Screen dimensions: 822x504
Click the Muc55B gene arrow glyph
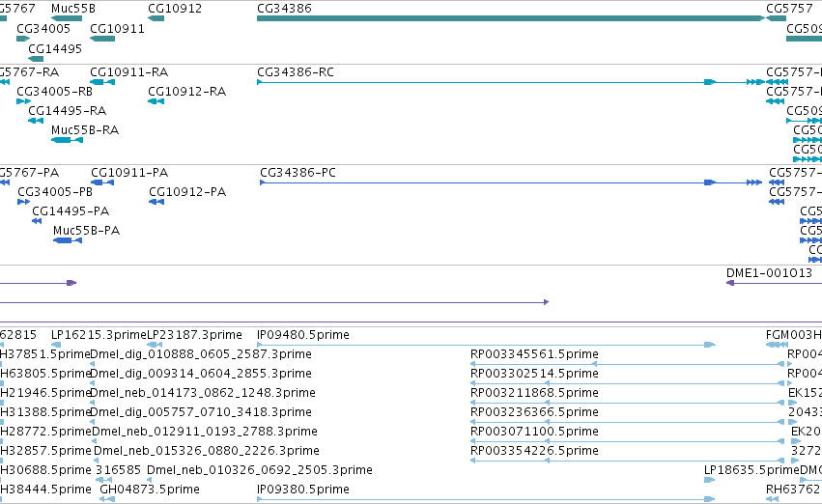[67, 18]
